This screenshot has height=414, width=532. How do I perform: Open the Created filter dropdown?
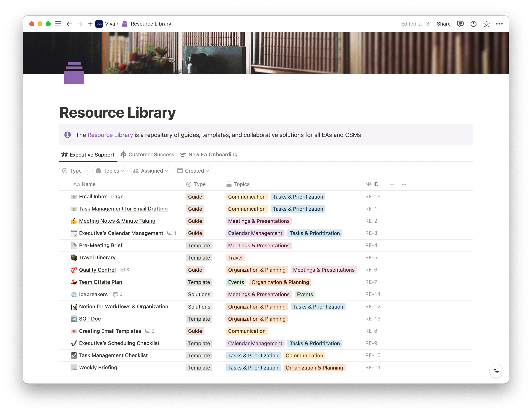193,171
